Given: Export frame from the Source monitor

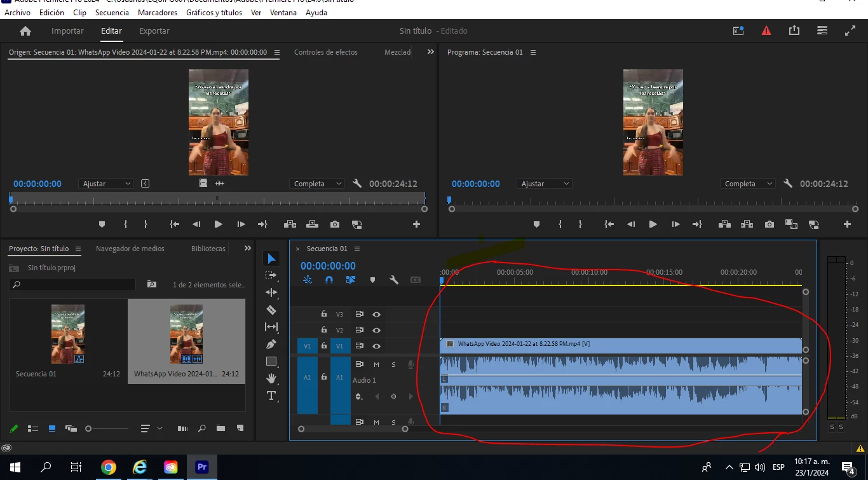Looking at the screenshot, I should tap(335, 224).
